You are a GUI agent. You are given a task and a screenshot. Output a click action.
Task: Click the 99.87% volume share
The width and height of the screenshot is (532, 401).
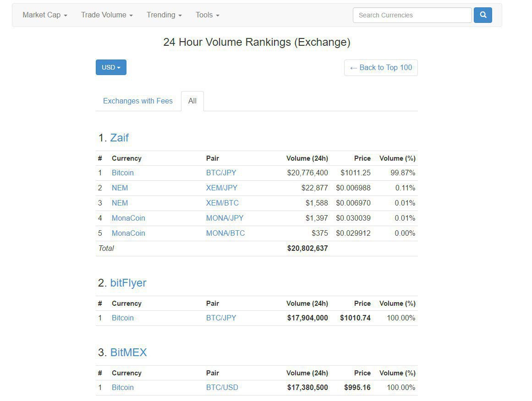(x=403, y=173)
